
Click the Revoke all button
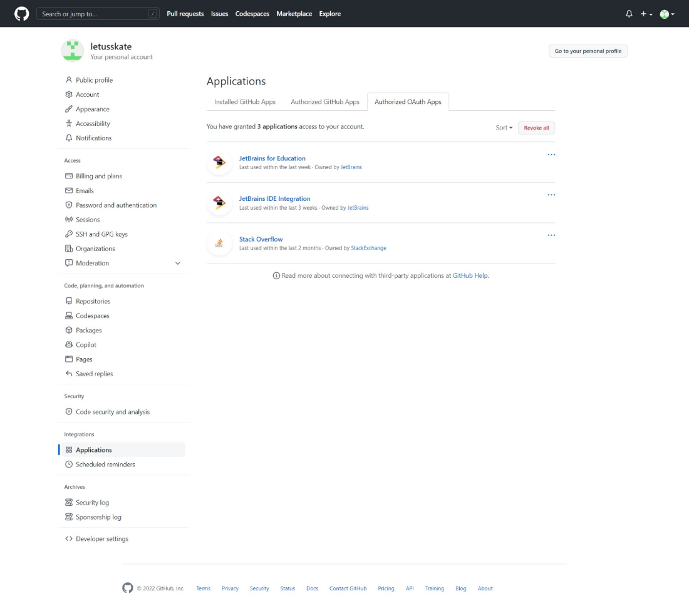536,128
